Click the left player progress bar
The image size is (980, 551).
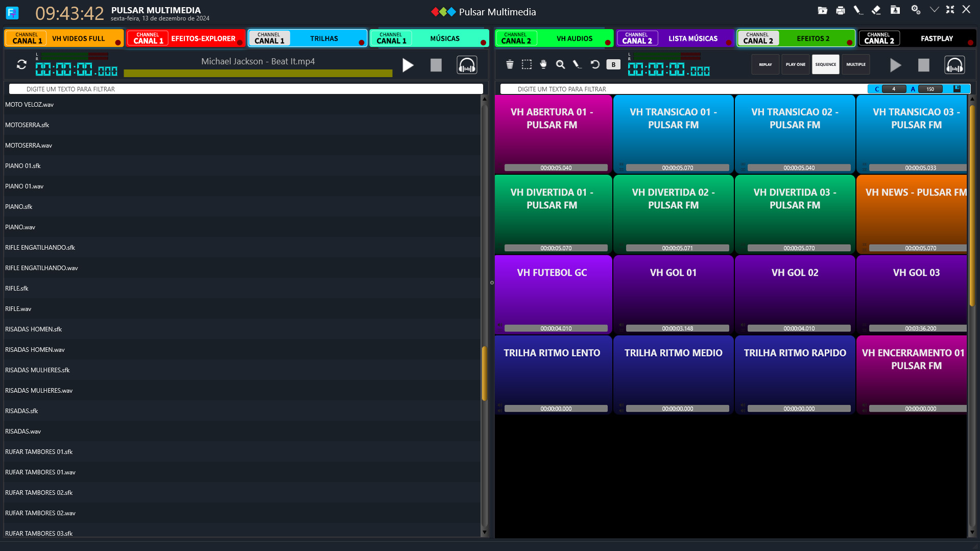pyautogui.click(x=258, y=74)
